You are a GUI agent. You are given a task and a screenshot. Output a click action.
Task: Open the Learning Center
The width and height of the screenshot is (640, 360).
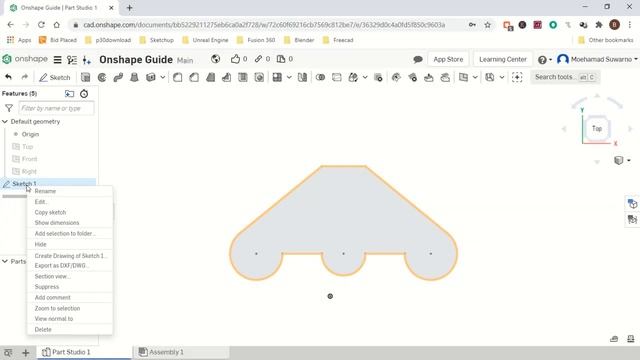pos(503,59)
